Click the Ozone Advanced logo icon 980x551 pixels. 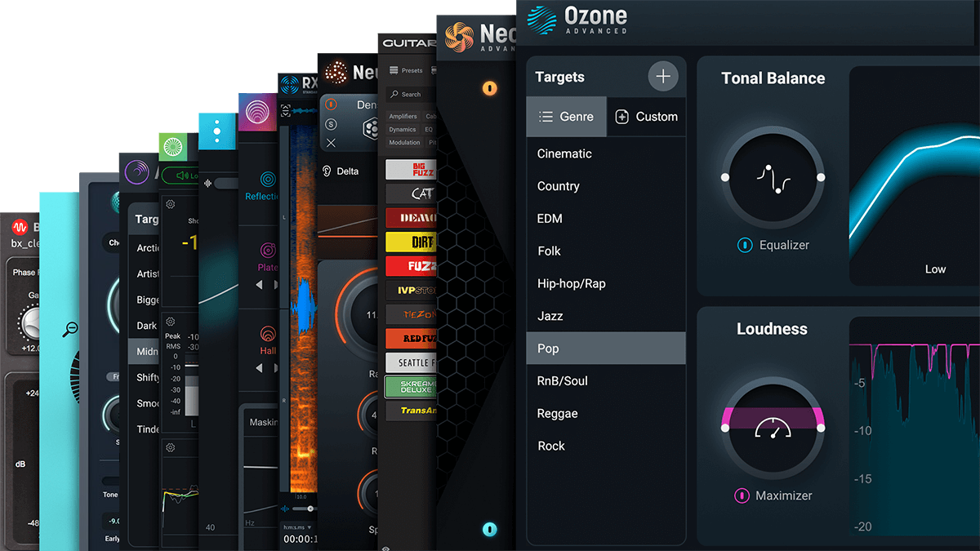(x=541, y=19)
